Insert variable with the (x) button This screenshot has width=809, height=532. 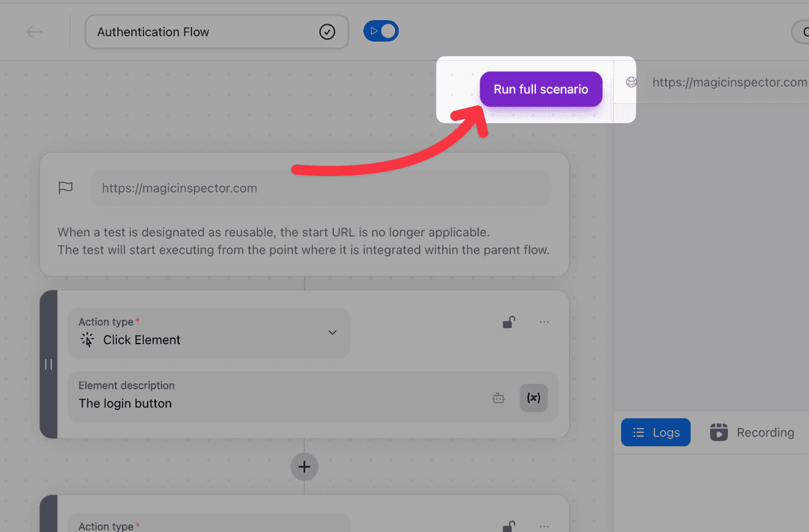tap(534, 398)
